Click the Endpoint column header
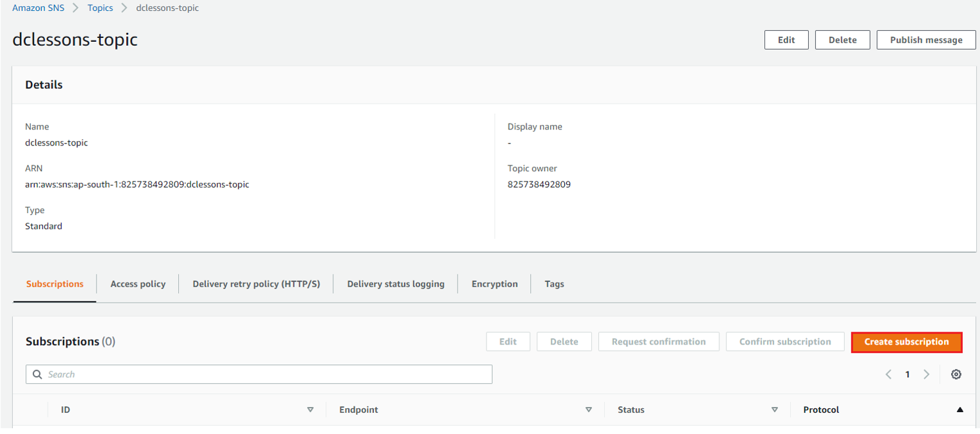 [x=358, y=410]
